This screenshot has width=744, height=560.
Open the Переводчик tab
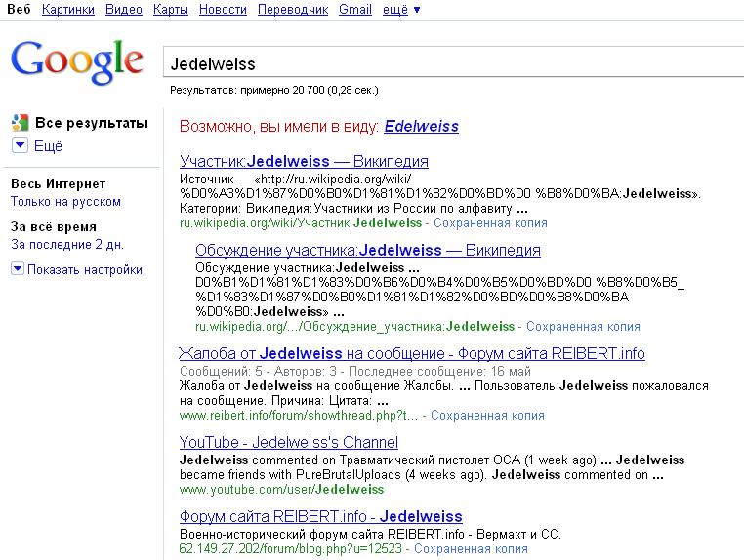click(x=293, y=10)
